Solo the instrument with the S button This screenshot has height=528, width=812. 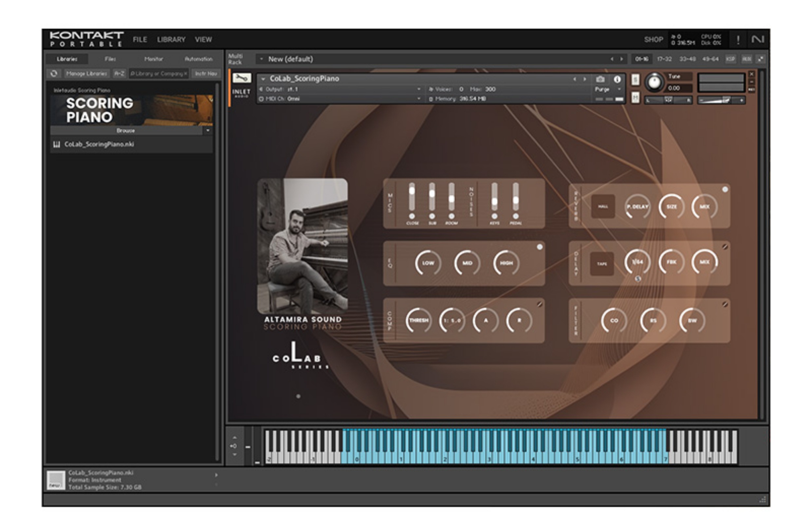[635, 80]
